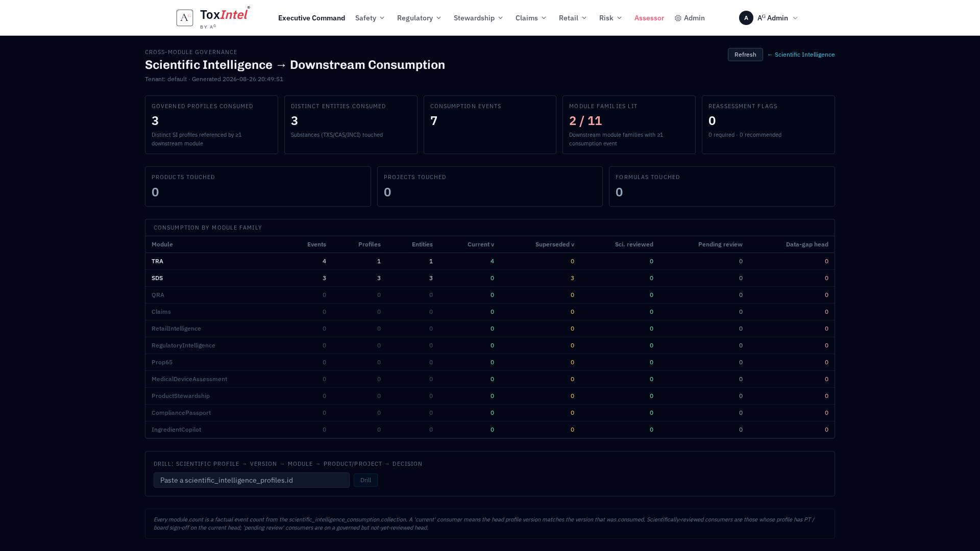Click the Drill button
Image resolution: width=980 pixels, height=551 pixels.
point(365,480)
